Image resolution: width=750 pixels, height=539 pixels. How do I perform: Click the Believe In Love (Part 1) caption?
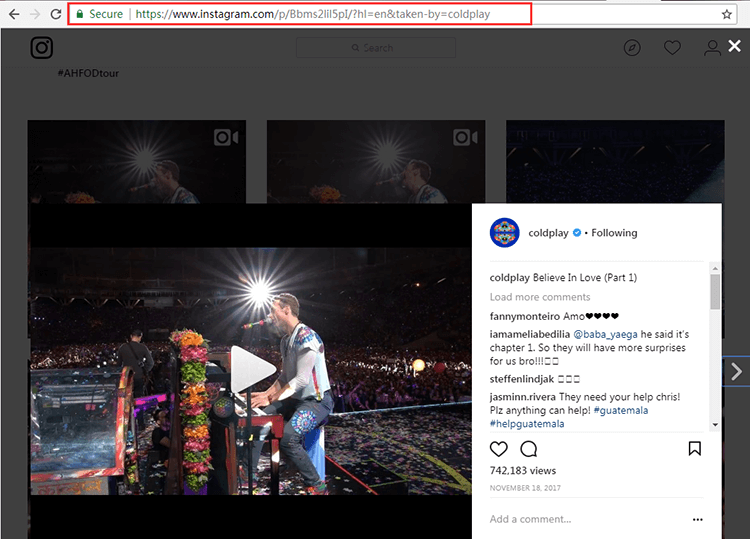585,277
